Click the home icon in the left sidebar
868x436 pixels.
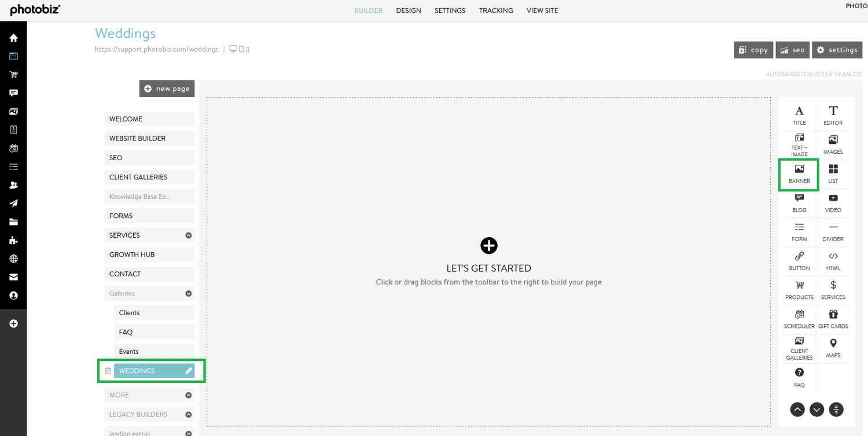click(x=13, y=37)
